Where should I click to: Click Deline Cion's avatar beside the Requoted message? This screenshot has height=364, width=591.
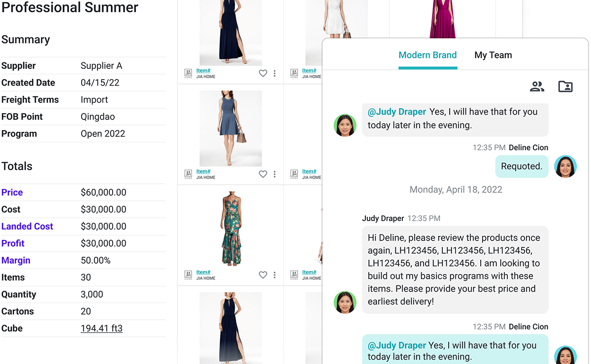(565, 166)
